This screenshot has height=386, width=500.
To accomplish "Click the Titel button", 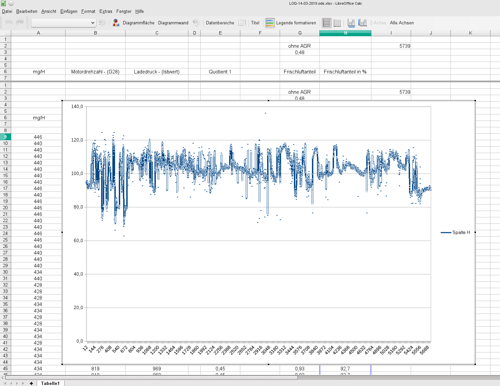I will pyautogui.click(x=255, y=23).
